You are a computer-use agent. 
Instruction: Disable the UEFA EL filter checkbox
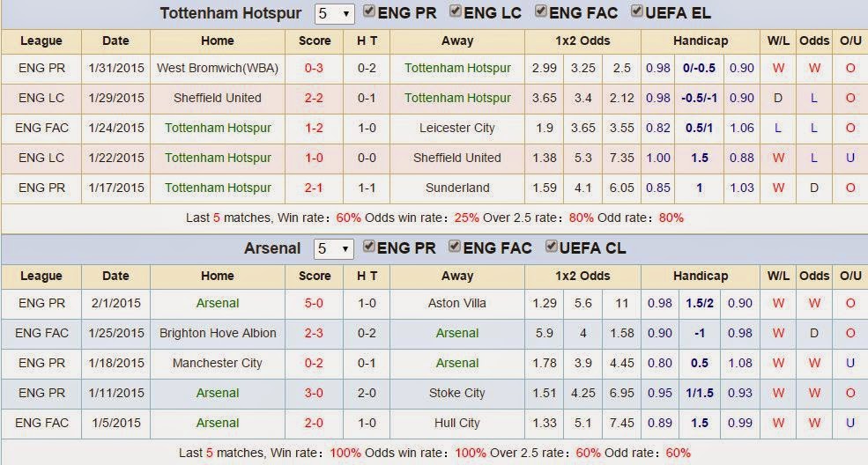tap(636, 11)
